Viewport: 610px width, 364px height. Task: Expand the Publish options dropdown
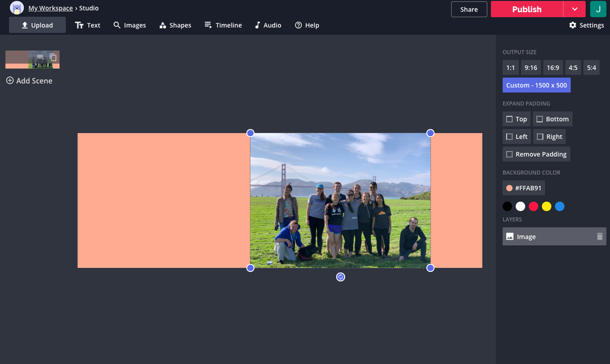(574, 9)
